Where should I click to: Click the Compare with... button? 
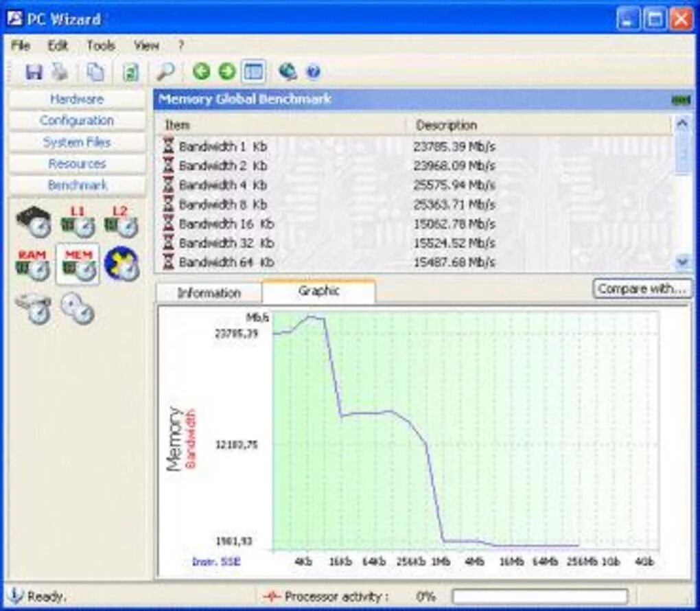[x=642, y=289]
